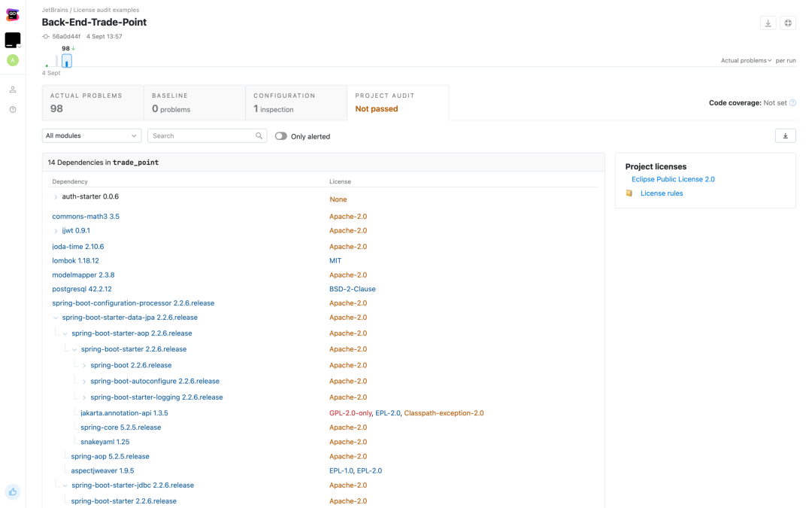Open the green user avatar menu
This screenshot has height=508, width=812.
tap(13, 60)
